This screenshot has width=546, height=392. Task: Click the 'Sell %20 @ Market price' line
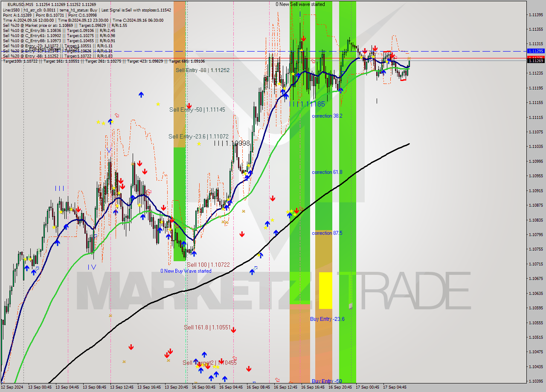click(x=65, y=25)
